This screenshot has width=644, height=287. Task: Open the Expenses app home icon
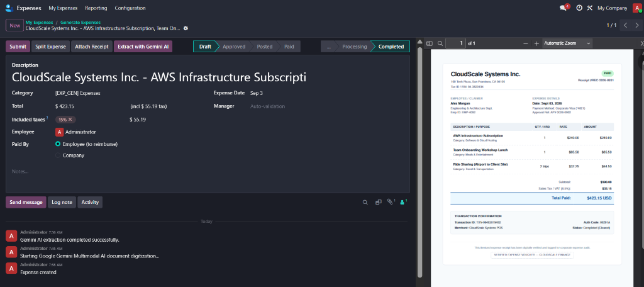[x=9, y=8]
